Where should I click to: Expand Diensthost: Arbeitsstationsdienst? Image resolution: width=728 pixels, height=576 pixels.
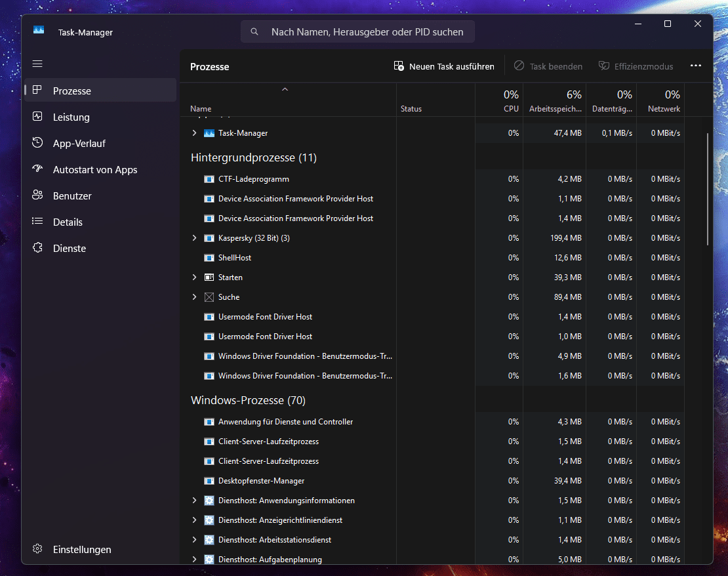point(195,539)
